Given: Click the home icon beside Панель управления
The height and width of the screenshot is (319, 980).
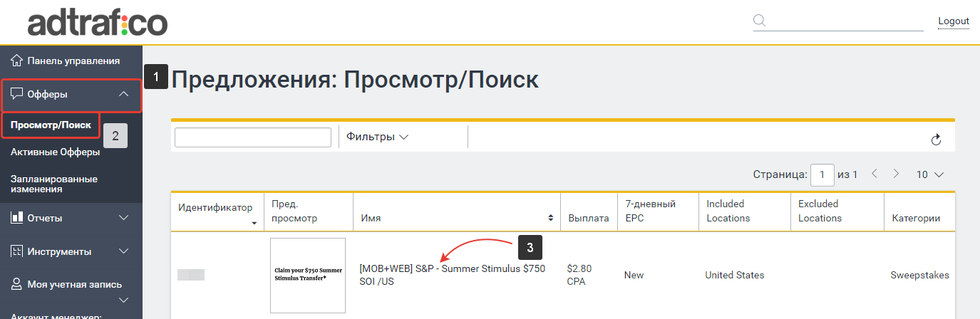Looking at the screenshot, I should click(x=17, y=61).
